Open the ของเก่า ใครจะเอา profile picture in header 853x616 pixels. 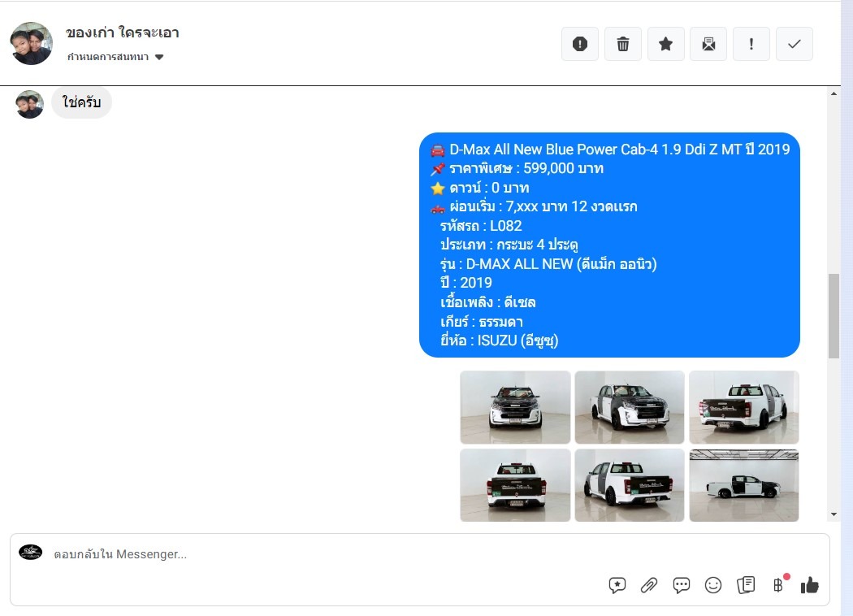(32, 44)
